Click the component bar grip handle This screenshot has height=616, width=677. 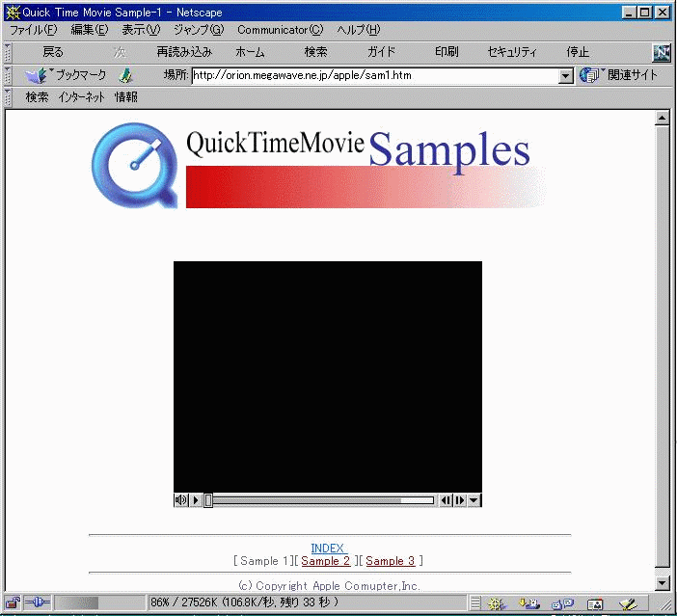click(x=474, y=603)
